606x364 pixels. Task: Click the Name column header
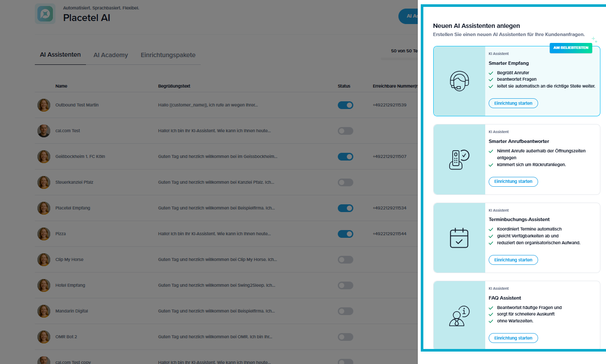pos(61,86)
